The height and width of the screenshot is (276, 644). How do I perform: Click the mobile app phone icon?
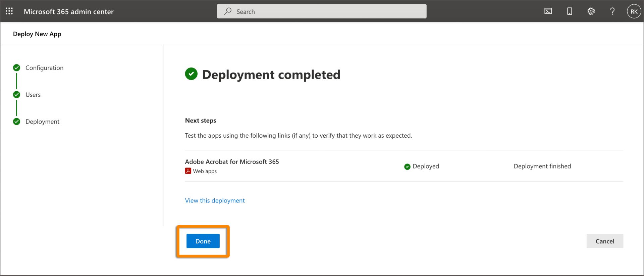coord(570,11)
